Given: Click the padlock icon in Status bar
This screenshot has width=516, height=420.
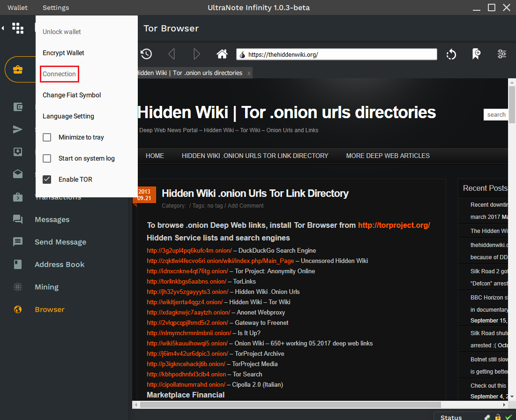Looking at the screenshot, I should click(498, 417).
